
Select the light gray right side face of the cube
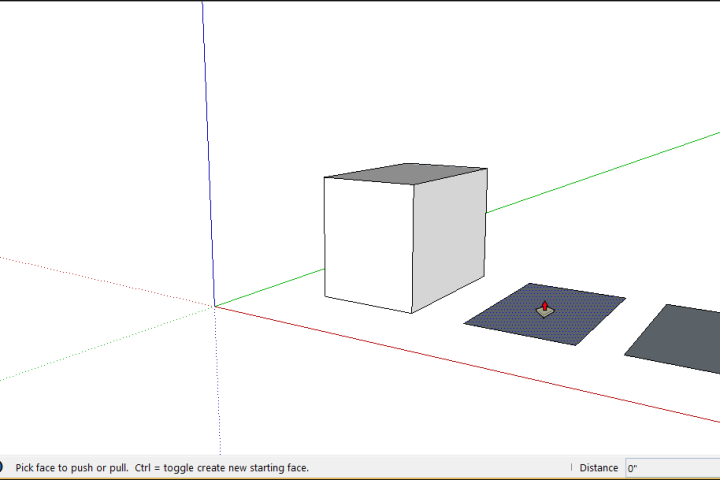(449, 239)
